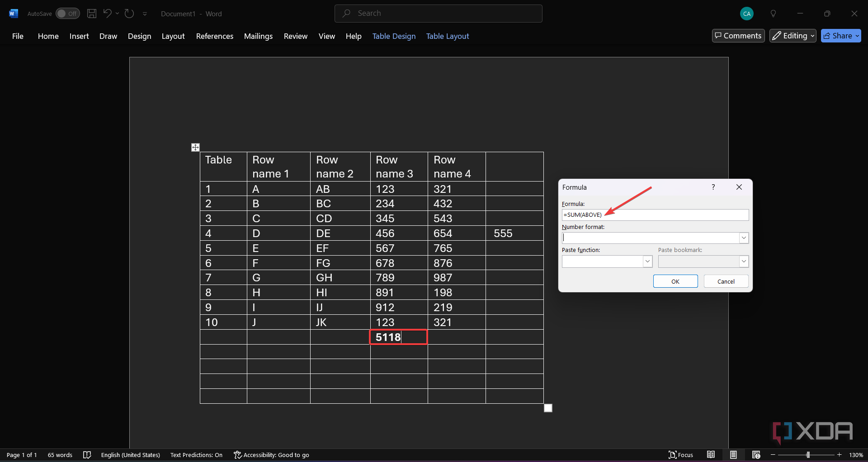Expand the Number format dropdown
Viewport: 868px width, 462px height.
744,238
